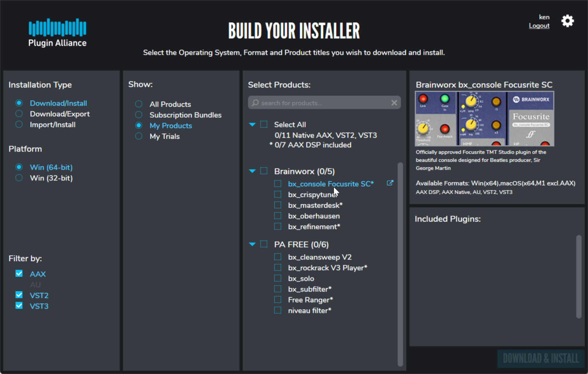Check bx_subfilter checkbox
The height and width of the screenshot is (374, 588).
(x=278, y=289)
